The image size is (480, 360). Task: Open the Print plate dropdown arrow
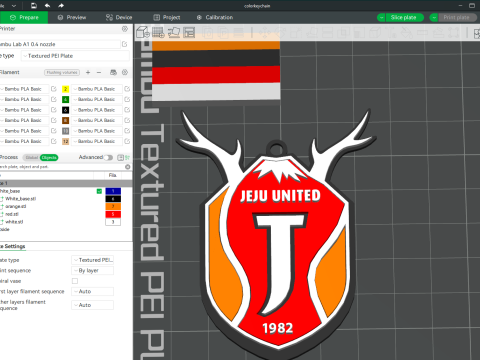click(434, 17)
